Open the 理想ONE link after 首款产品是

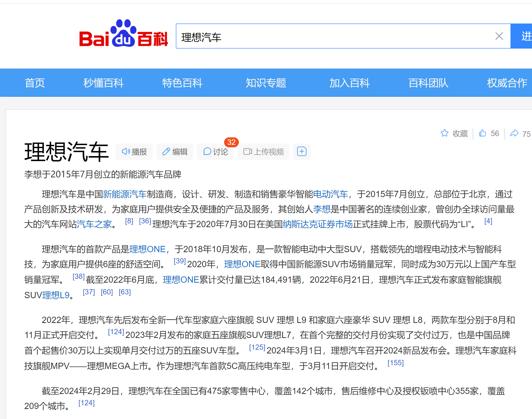[147, 249]
